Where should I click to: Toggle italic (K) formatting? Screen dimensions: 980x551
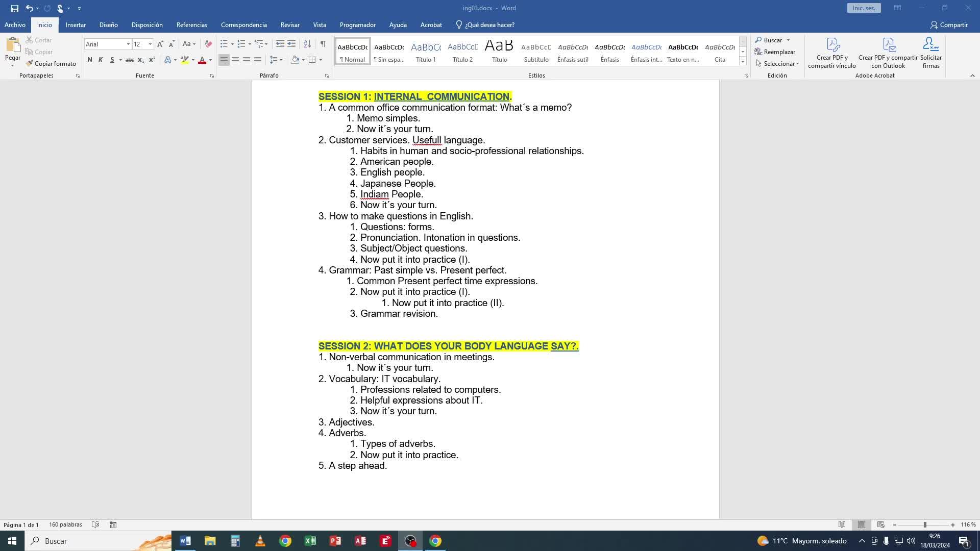point(101,60)
